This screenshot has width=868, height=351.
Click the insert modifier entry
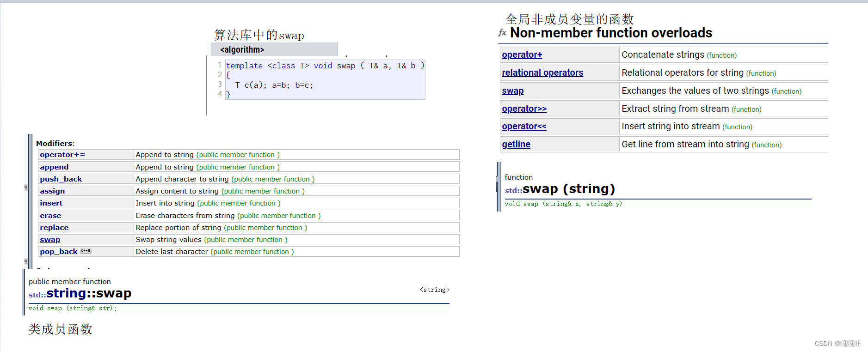coord(51,203)
